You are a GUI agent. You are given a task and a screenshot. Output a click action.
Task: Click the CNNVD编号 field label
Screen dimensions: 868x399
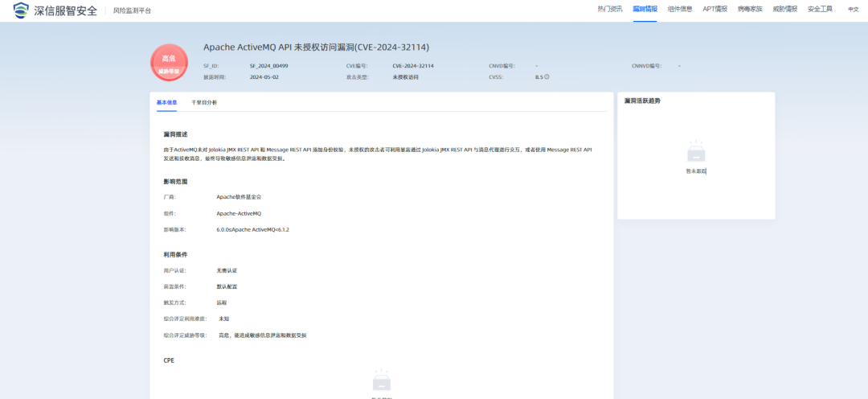pos(646,66)
